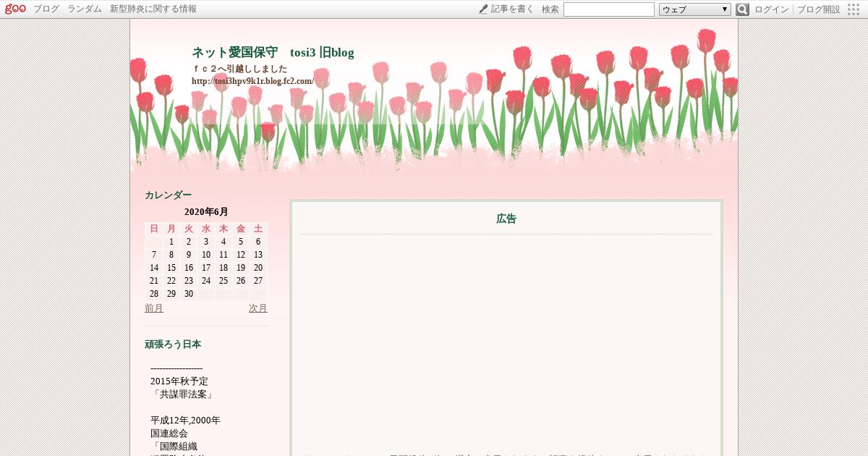
Task: Click the 国連総会 text
Action: tap(169, 433)
